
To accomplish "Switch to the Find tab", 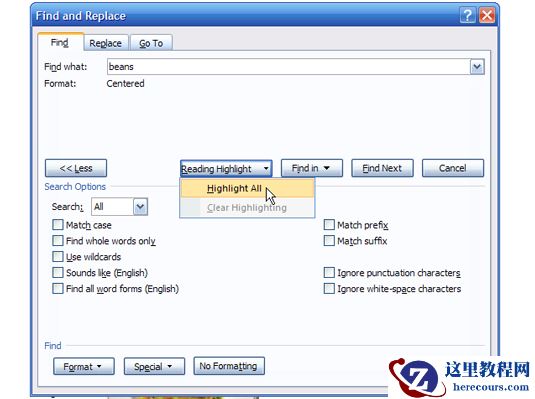I will click(60, 42).
